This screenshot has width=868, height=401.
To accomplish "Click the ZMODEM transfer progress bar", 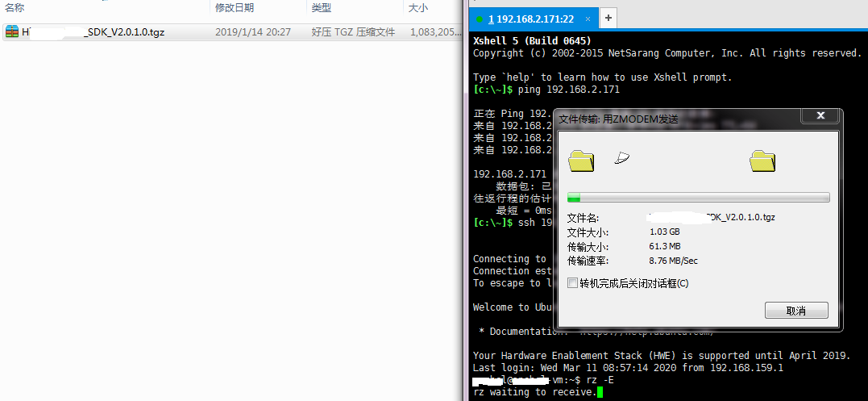I will (x=698, y=198).
